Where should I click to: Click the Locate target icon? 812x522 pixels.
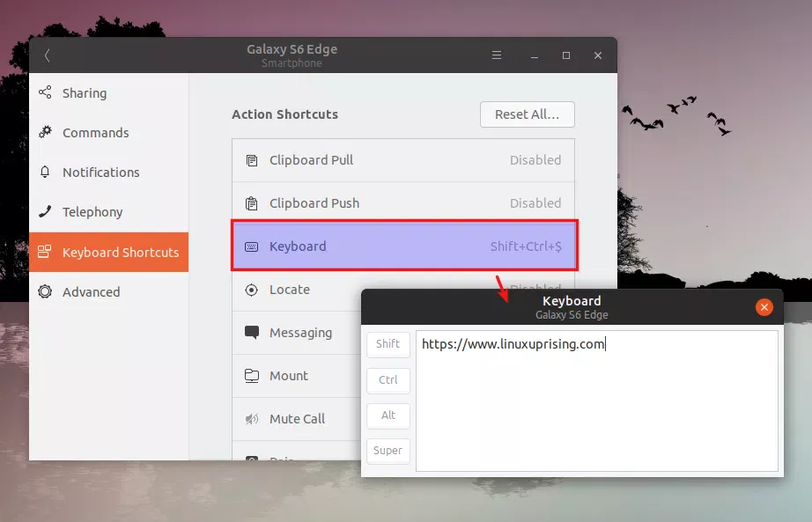tap(252, 290)
